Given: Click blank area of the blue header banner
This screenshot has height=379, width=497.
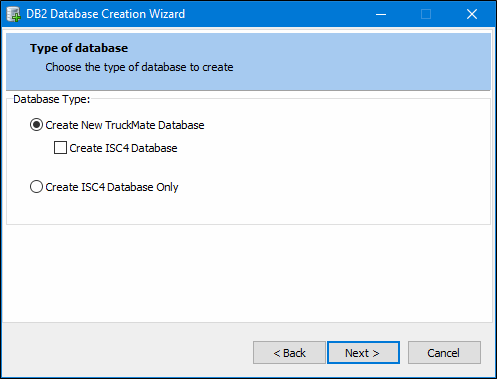Looking at the screenshot, I should 367,62.
